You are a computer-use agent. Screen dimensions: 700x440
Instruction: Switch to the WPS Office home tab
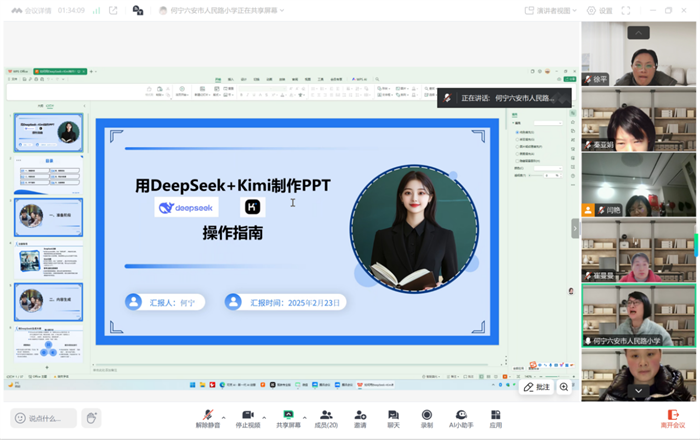(18, 71)
